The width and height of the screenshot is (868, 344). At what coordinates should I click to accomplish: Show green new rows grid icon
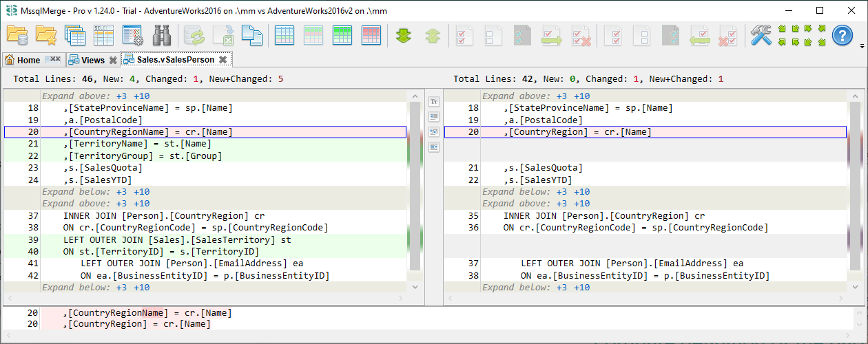pyautogui.click(x=342, y=35)
